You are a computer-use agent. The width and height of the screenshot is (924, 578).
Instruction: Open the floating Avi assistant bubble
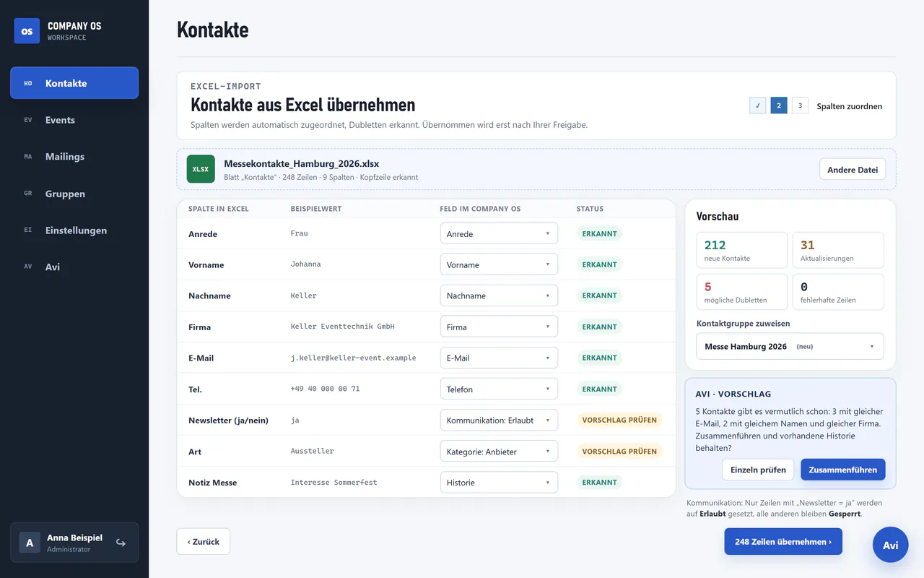click(890, 545)
